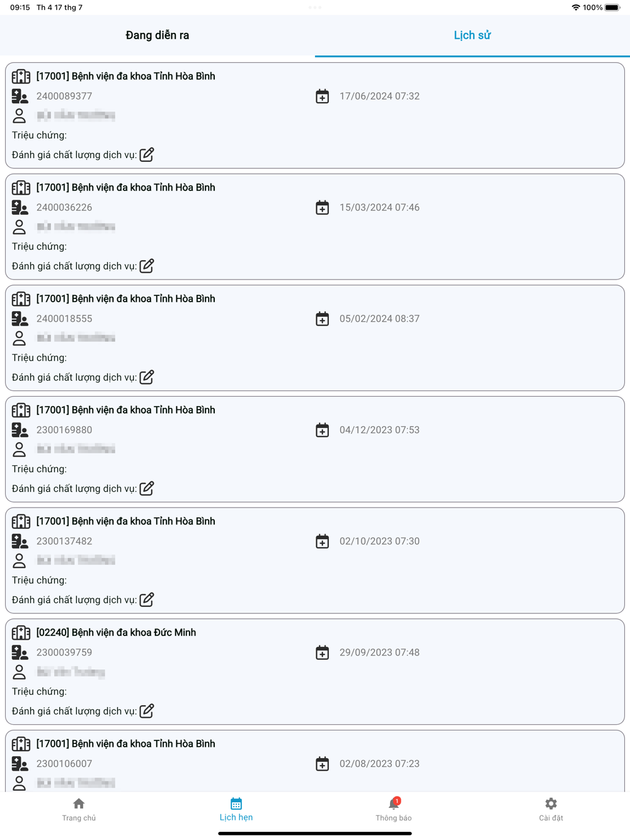The height and width of the screenshot is (840, 630).
Task: Tap the calendar icon beside 04/12/2023 07:53
Action: click(x=322, y=430)
